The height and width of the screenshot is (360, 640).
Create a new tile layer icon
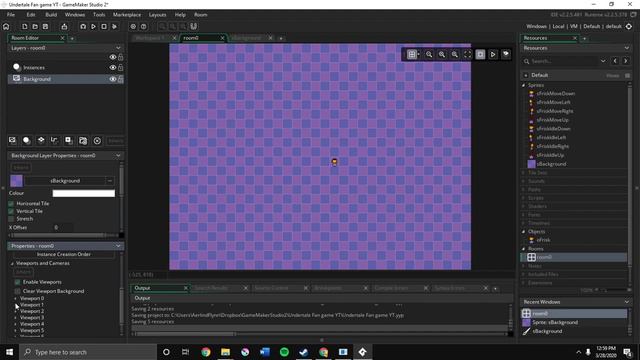[41, 140]
